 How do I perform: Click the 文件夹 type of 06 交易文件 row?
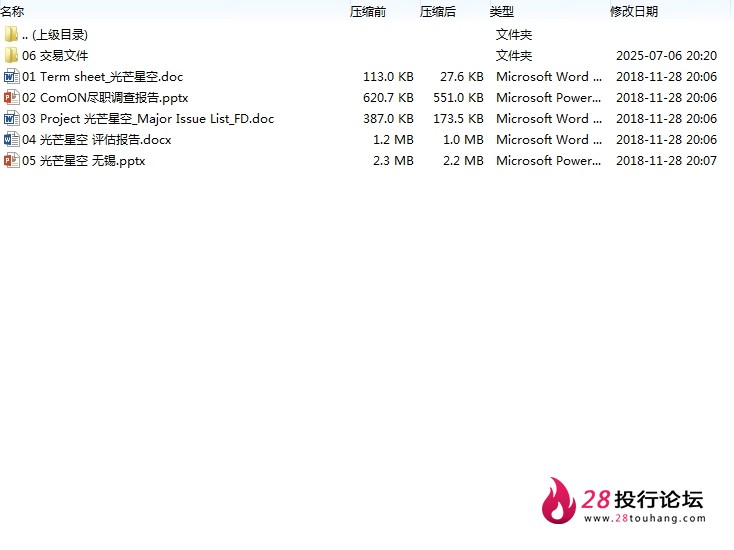514,56
